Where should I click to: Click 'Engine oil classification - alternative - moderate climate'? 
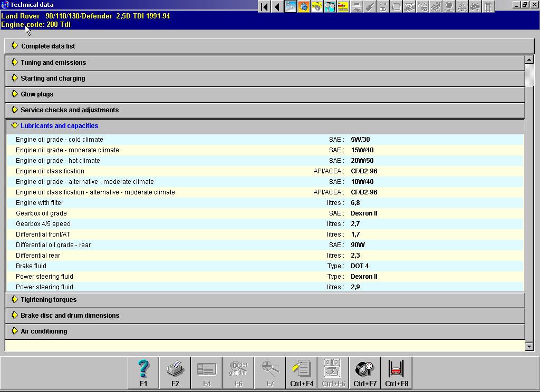(x=95, y=192)
